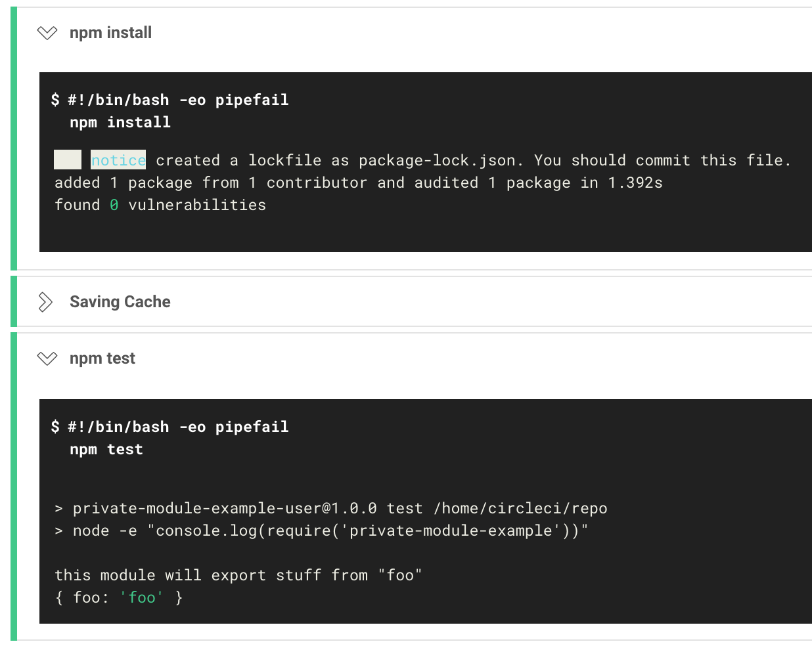
Task: Toggle visibility of npm install console output
Action: (x=47, y=32)
